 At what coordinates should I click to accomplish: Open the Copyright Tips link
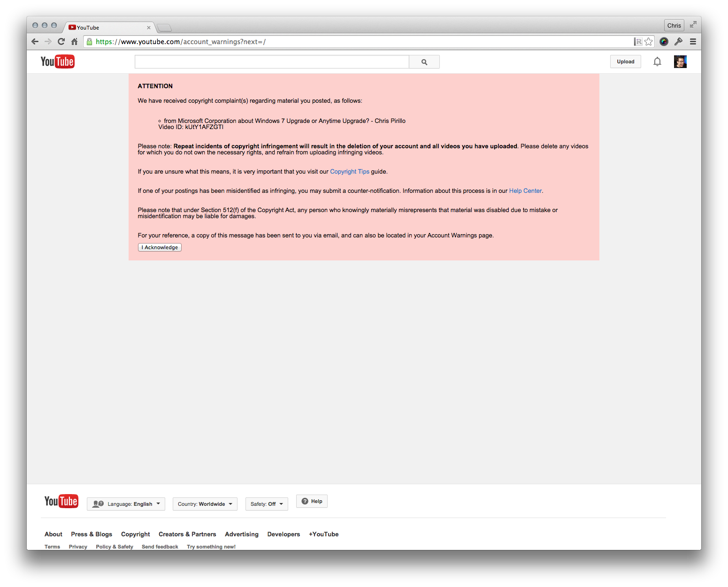point(350,172)
